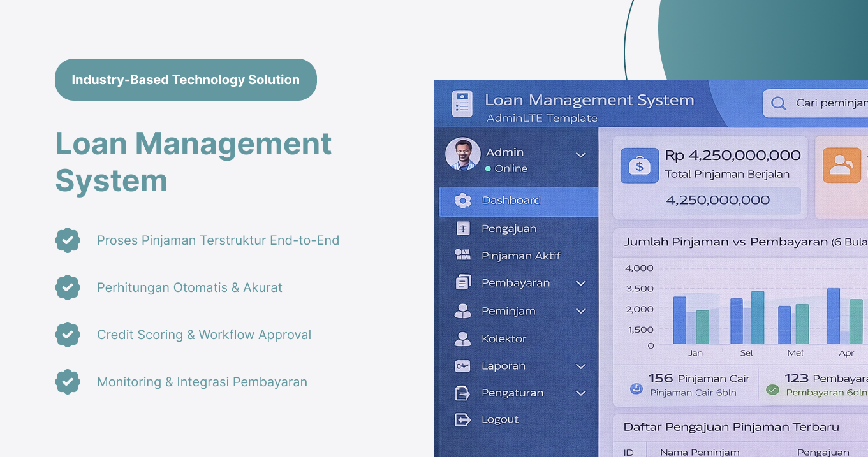Expand the Pengaturan submenu

click(581, 393)
